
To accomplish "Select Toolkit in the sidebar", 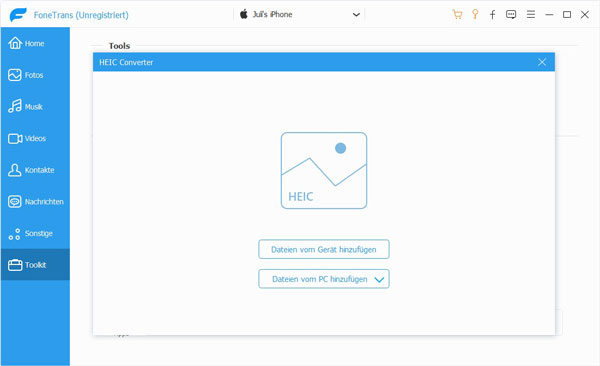I will [x=35, y=265].
